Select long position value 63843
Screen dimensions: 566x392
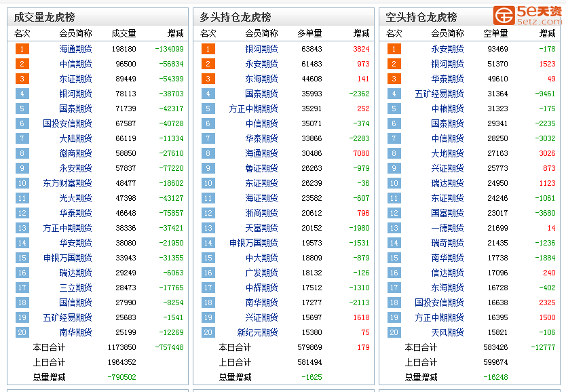pos(312,49)
